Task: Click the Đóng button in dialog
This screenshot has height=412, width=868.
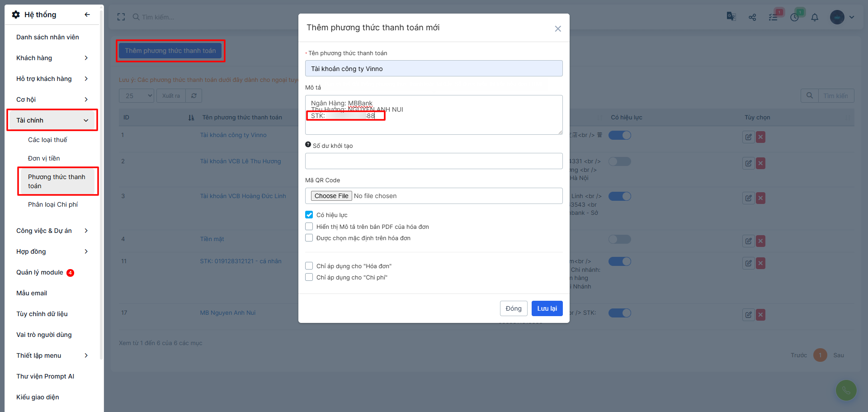Action: [x=514, y=308]
